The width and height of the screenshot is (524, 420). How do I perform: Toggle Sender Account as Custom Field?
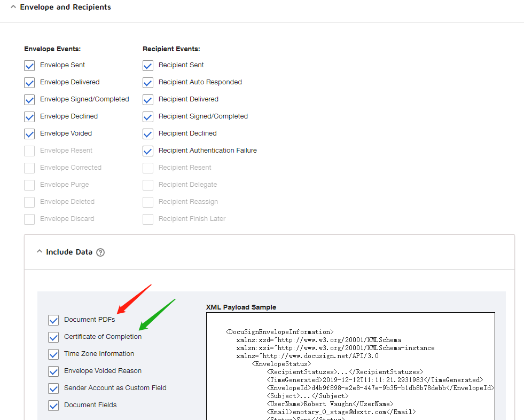[53, 389]
